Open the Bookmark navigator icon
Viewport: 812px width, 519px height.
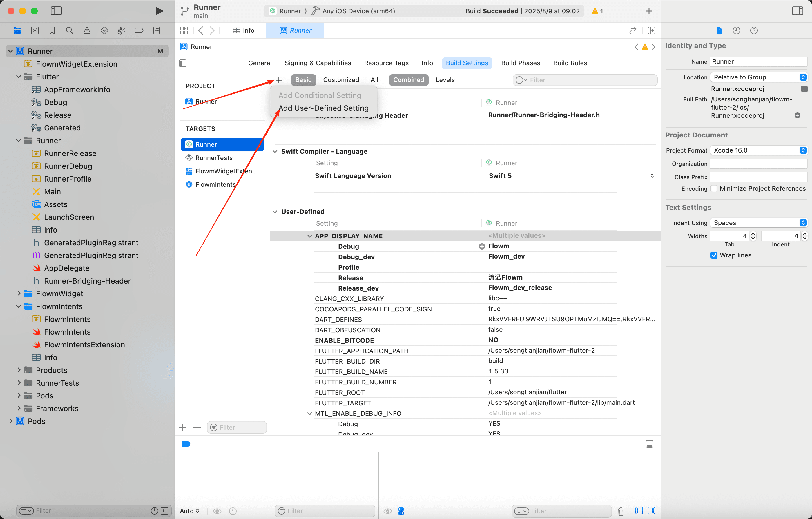click(52, 30)
